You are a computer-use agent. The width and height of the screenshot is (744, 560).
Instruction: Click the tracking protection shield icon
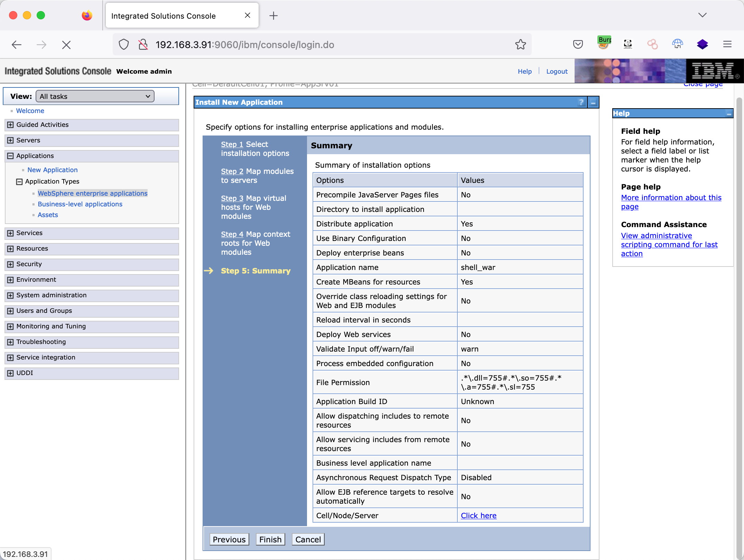[x=123, y=45]
